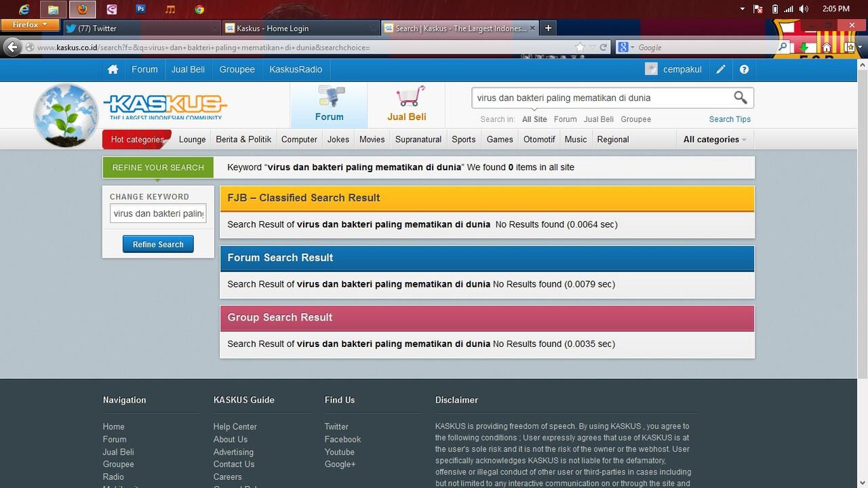Open the Google search engine selector dropdown

(627, 47)
